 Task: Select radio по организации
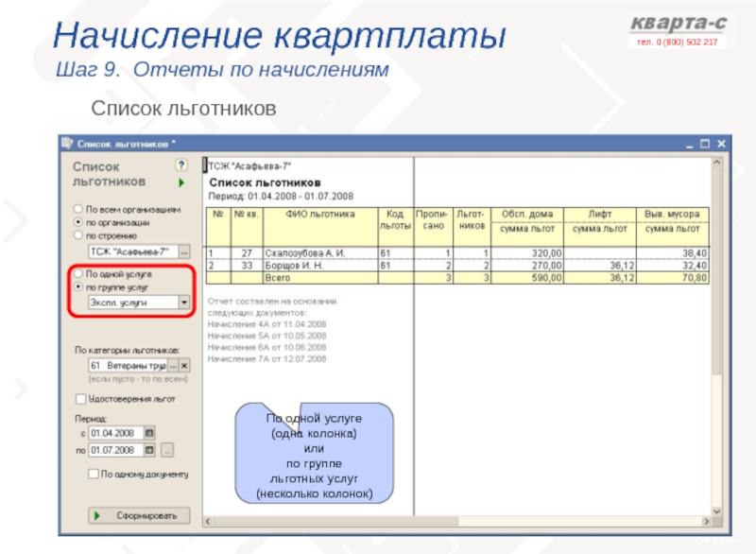tap(78, 222)
